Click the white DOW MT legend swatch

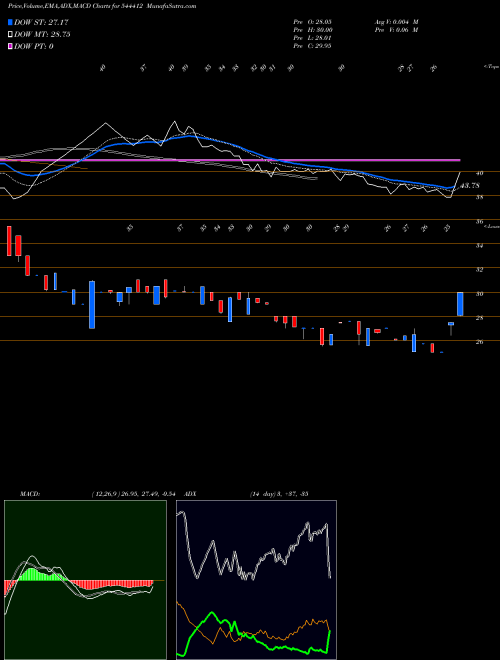coord(10,35)
